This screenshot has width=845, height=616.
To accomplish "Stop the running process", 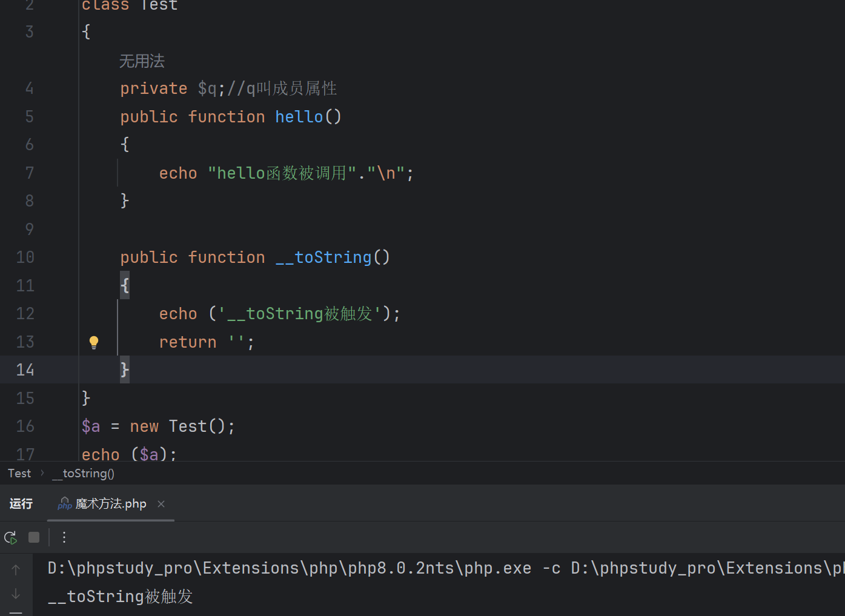I will pyautogui.click(x=34, y=537).
